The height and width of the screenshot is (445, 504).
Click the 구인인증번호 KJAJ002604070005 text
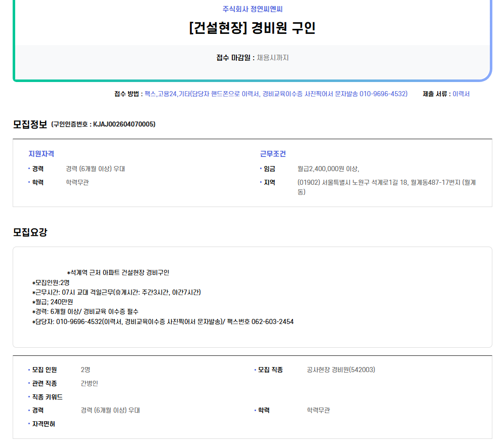pyautogui.click(x=103, y=125)
